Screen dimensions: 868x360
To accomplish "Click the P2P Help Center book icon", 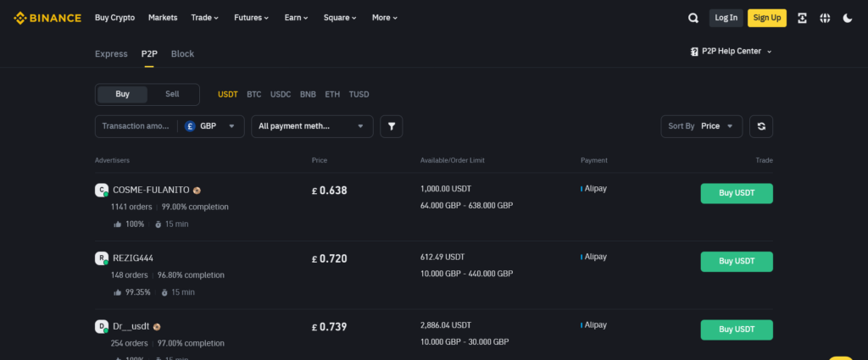I will click(694, 52).
